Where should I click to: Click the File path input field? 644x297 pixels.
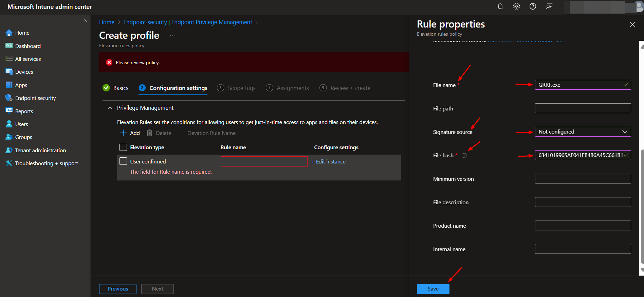point(583,108)
